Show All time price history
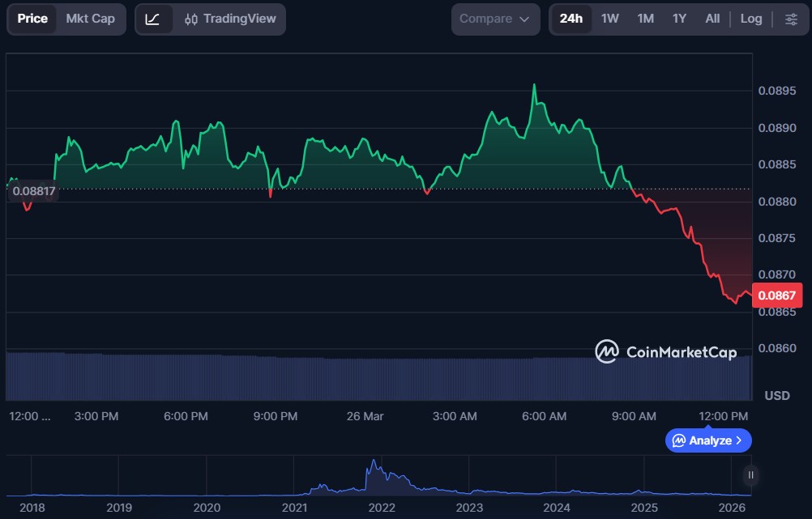The height and width of the screenshot is (519, 812). pos(712,19)
